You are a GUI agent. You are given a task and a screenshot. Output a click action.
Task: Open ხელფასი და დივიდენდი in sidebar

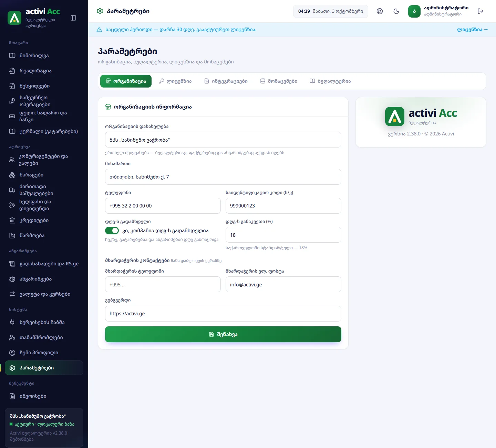tap(44, 205)
